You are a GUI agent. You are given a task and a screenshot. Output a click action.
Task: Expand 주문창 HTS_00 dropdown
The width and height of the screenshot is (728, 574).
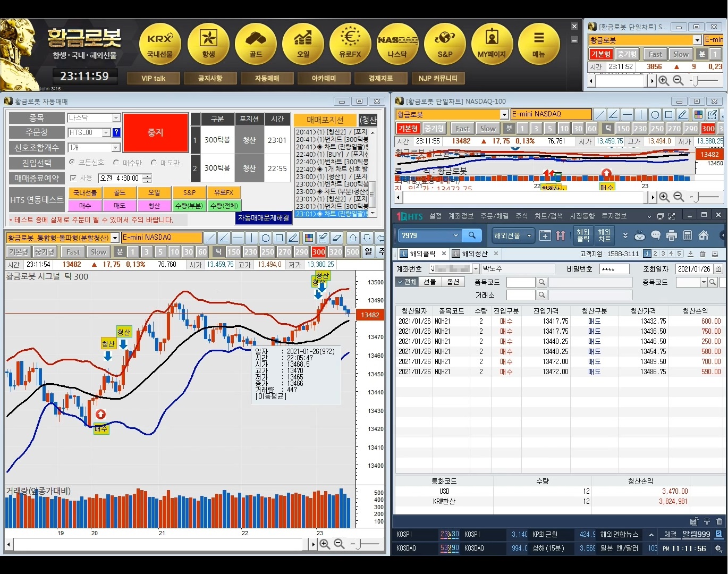pos(106,132)
